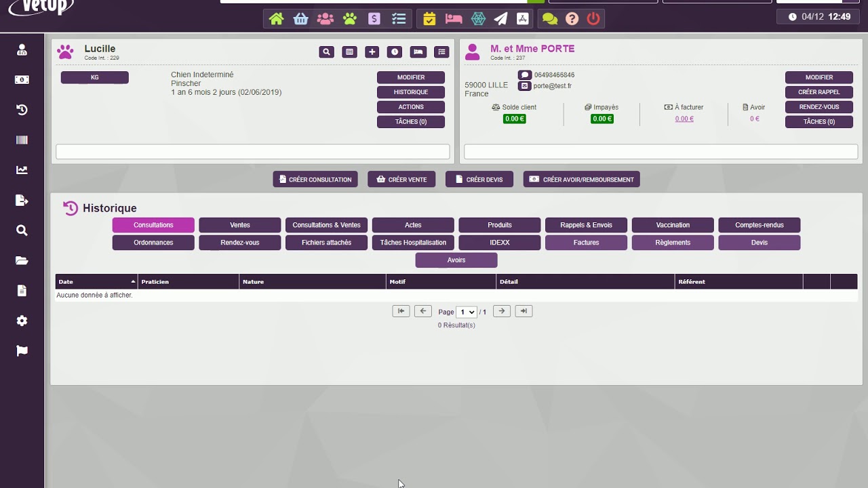Viewport: 868px width, 488px height.
Task: Click the hospitalization bed icon in the toolbar
Action: tap(454, 18)
